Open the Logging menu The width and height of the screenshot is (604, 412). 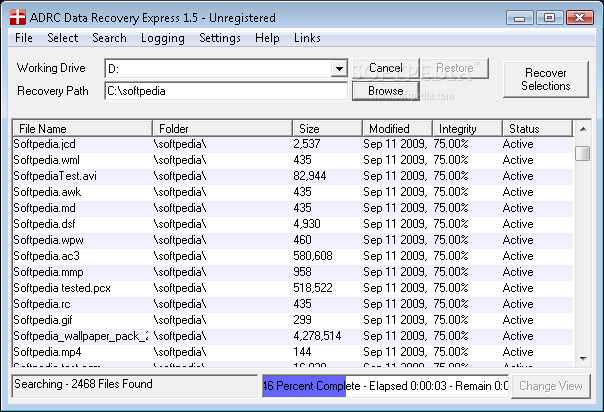coord(163,38)
